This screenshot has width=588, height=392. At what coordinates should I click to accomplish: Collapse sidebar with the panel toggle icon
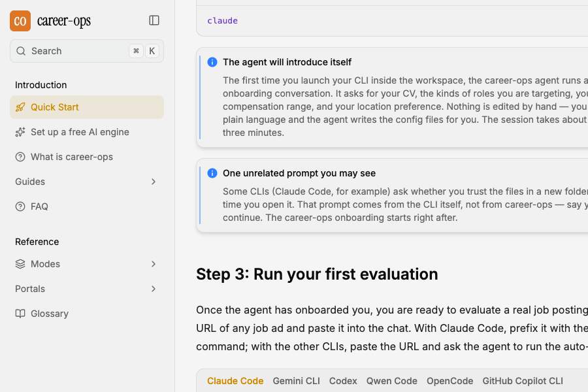coord(154,20)
